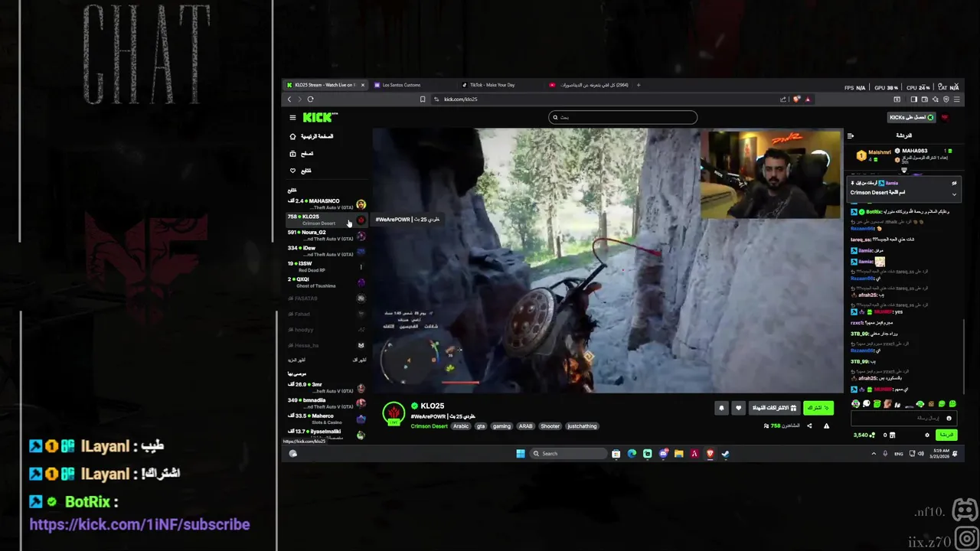Open Kick home page sidebar item

312,136
